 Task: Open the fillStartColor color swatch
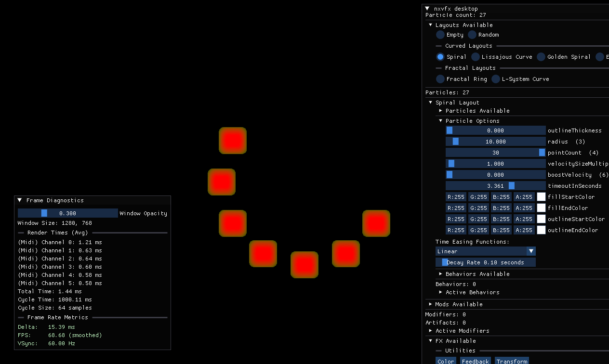pos(541,196)
